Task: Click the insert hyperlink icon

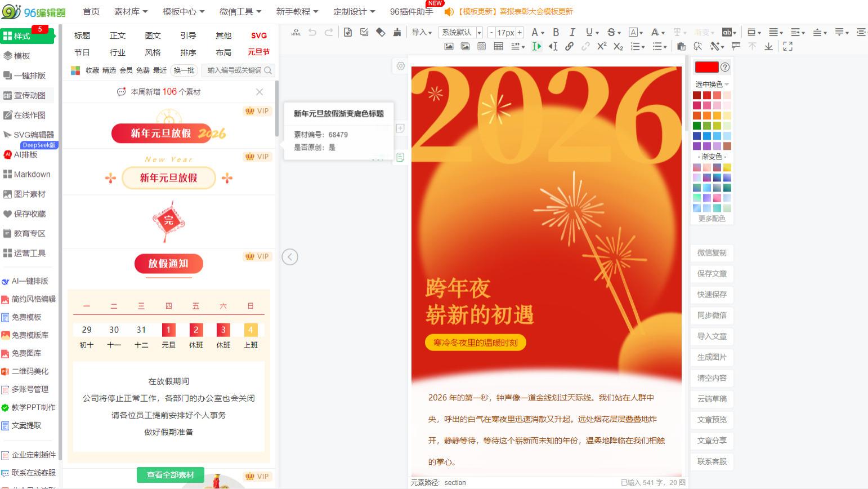Action: [x=569, y=46]
